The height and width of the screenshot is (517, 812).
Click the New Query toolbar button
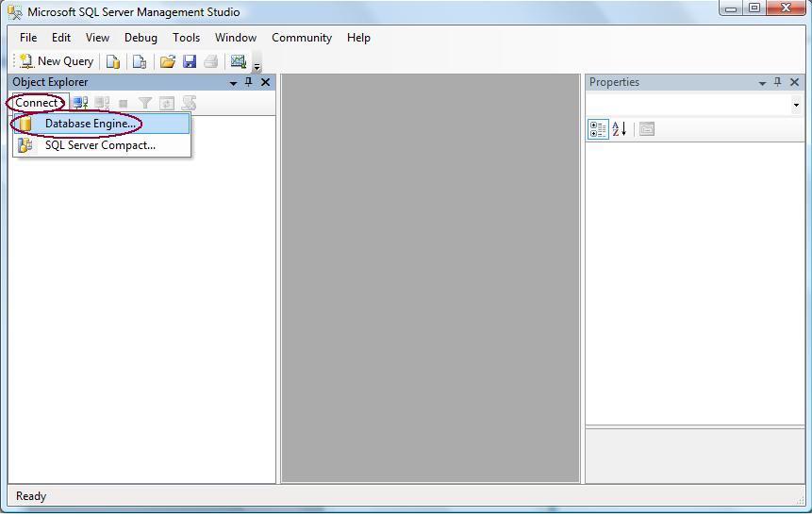point(57,61)
